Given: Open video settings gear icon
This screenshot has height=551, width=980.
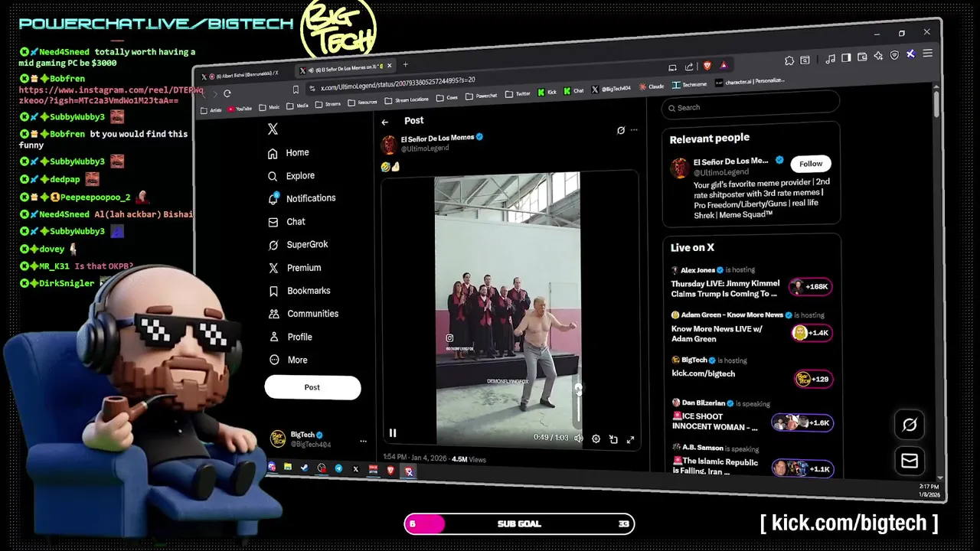Looking at the screenshot, I should [596, 439].
